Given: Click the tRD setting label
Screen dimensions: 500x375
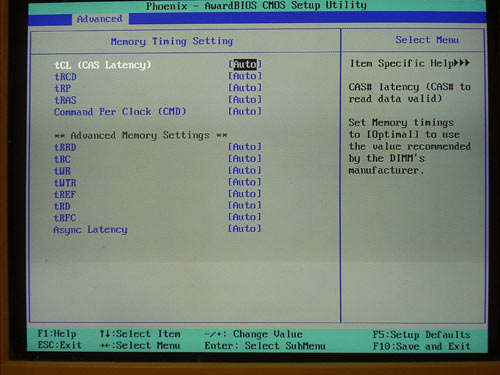Looking at the screenshot, I should tap(62, 206).
